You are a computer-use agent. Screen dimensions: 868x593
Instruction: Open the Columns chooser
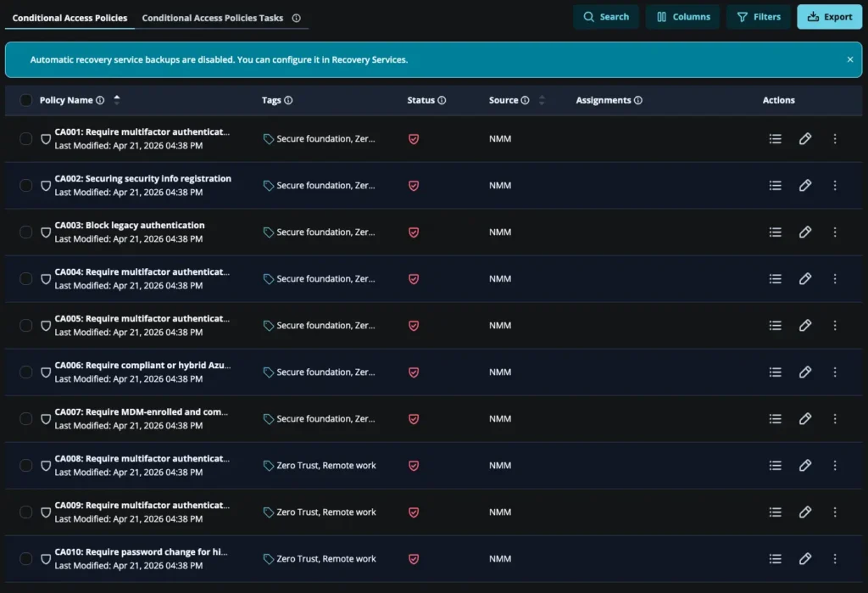coord(682,17)
